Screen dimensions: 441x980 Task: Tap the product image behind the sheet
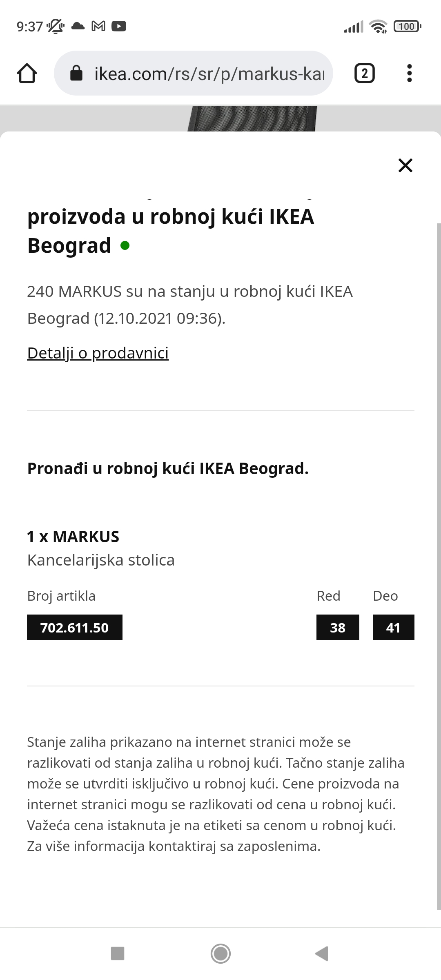point(252,118)
